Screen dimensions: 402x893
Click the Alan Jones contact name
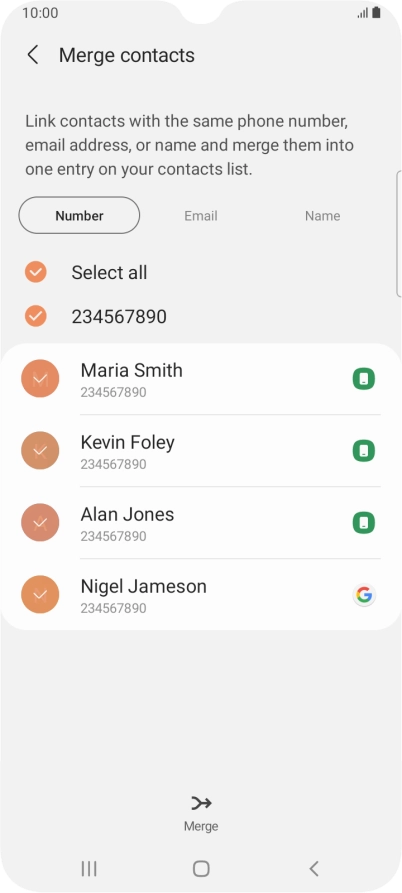pyautogui.click(x=128, y=514)
